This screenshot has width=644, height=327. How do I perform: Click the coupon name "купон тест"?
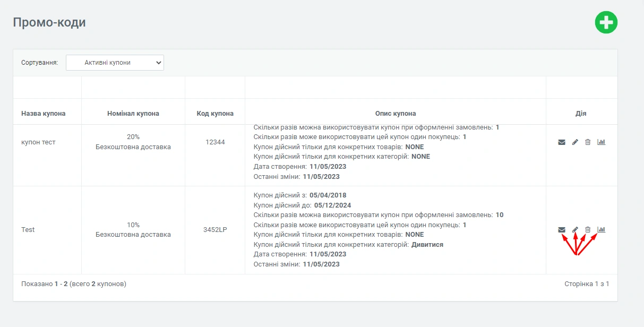coord(38,142)
